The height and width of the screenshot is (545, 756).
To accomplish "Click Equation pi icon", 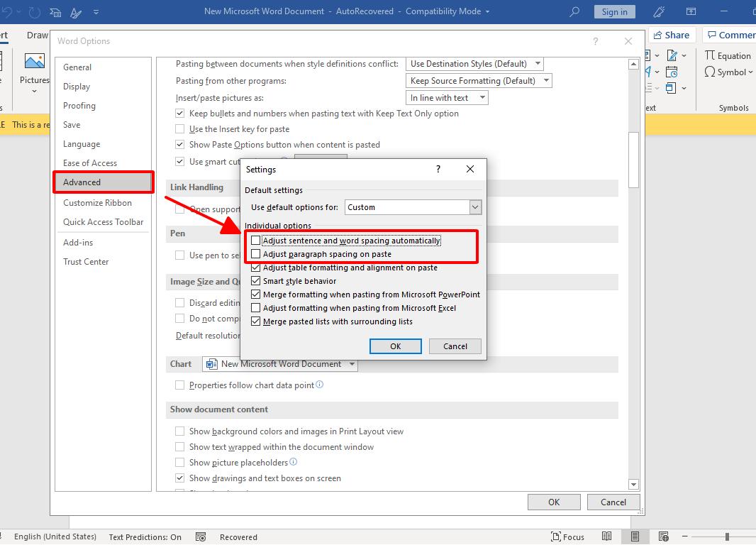I will [709, 55].
